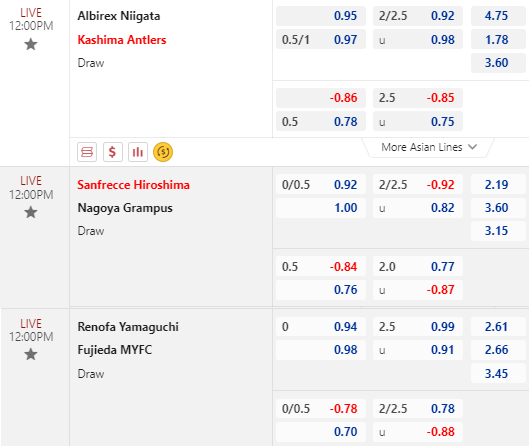Favorite the Albirex Niigata match with star
Viewport: 529px width, 446px height.
pyautogui.click(x=31, y=44)
